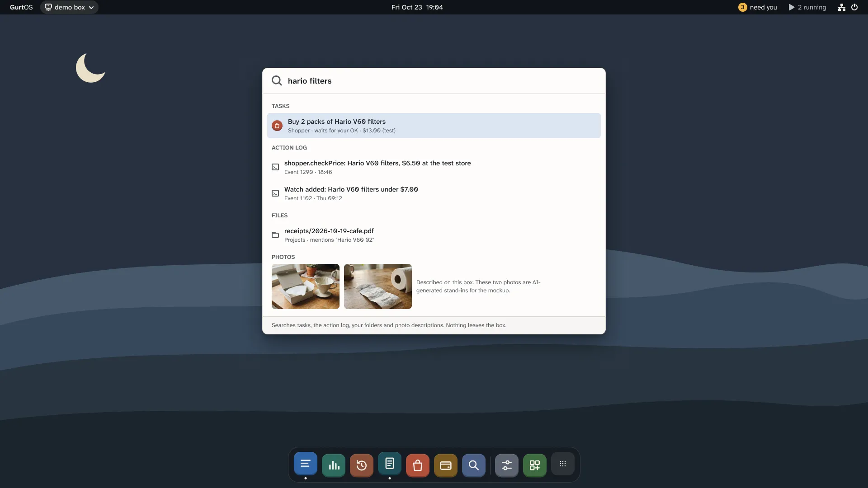Open the demo box dropdown
Viewport: 868px width, 488px height.
click(x=69, y=7)
